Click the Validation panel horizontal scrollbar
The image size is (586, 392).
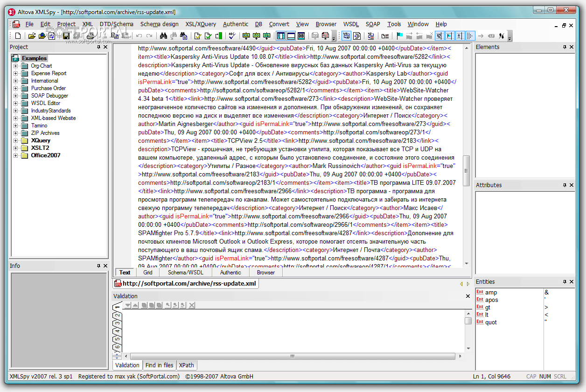[293, 356]
